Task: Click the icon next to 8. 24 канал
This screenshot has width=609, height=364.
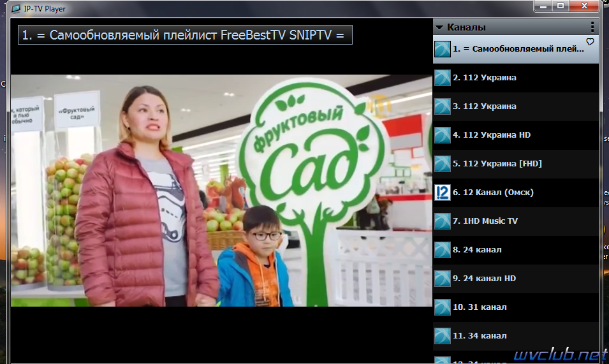Action: click(x=443, y=250)
